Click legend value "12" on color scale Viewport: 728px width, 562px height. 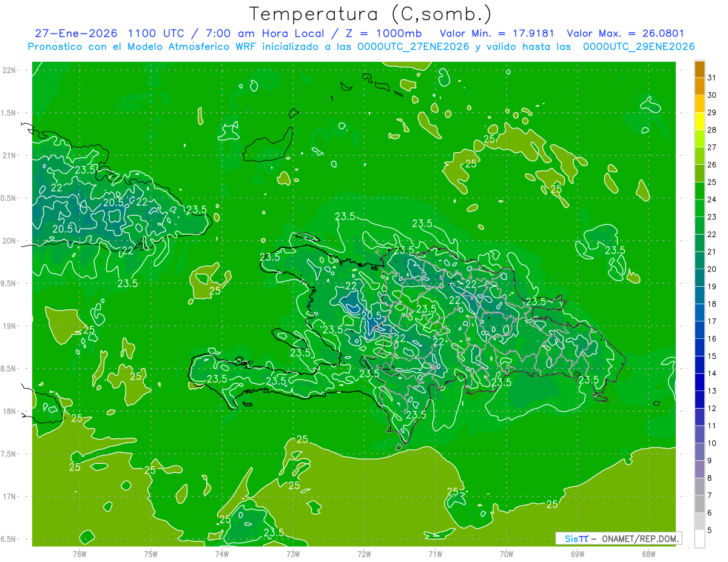tap(712, 408)
